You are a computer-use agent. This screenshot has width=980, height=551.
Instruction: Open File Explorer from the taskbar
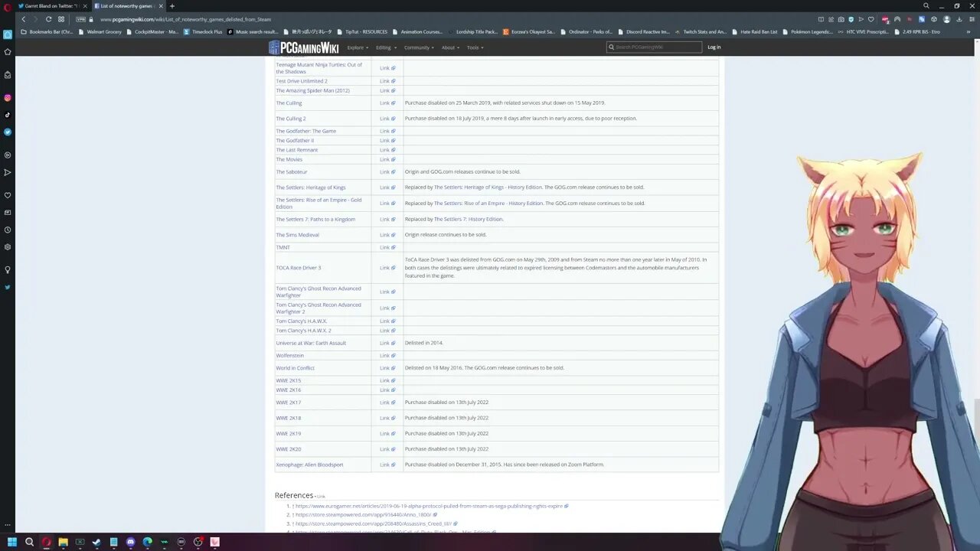click(63, 542)
